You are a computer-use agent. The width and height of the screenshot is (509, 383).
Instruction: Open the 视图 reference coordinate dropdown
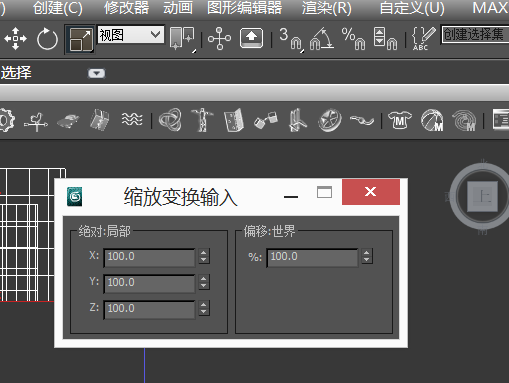[x=131, y=35]
